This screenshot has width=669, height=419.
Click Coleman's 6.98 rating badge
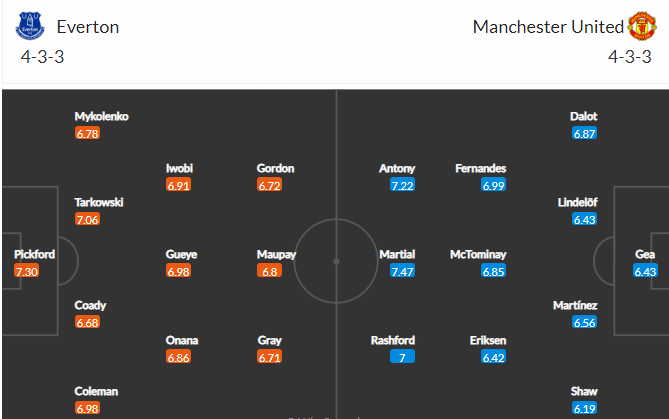click(x=87, y=408)
